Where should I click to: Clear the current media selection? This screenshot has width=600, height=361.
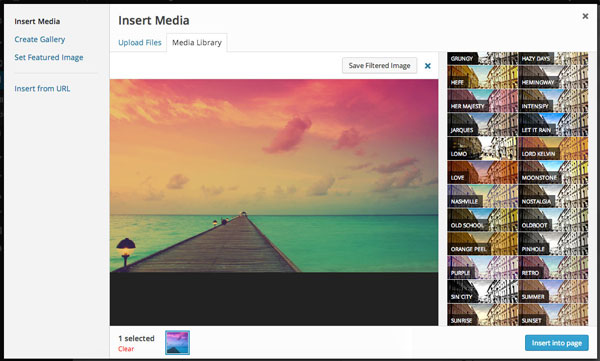click(126, 349)
